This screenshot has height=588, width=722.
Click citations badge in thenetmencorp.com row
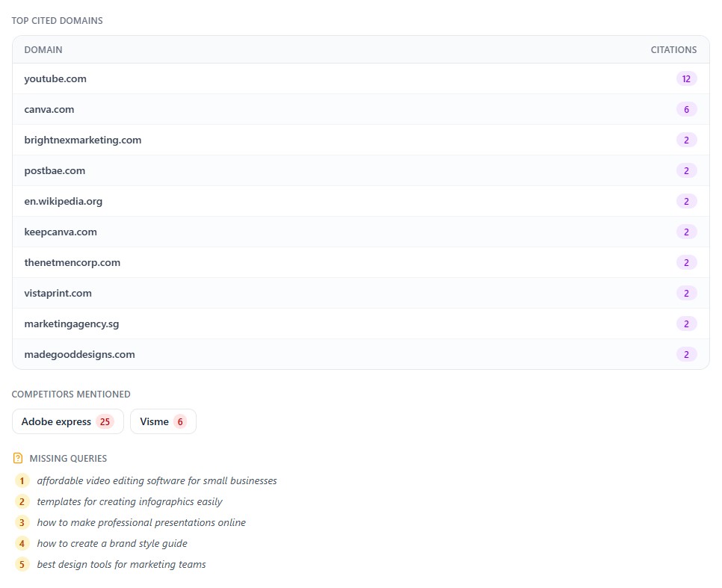pos(686,262)
